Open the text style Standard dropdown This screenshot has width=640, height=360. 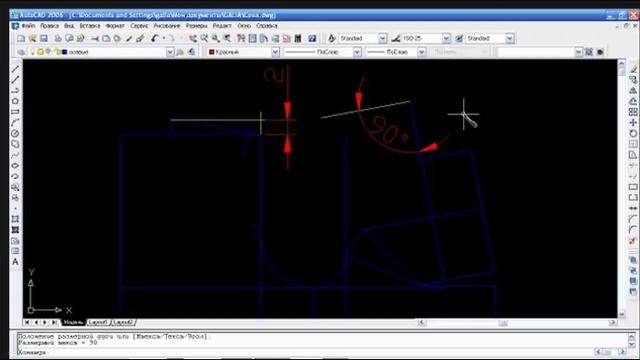coord(382,38)
